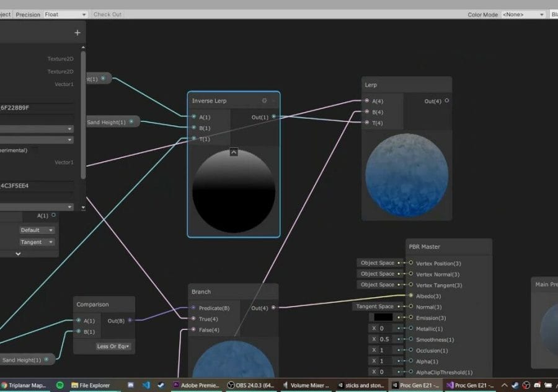The width and height of the screenshot is (558, 392).
Task: Expand the chevron at bottom of the blackboard panel
Action: click(17, 253)
